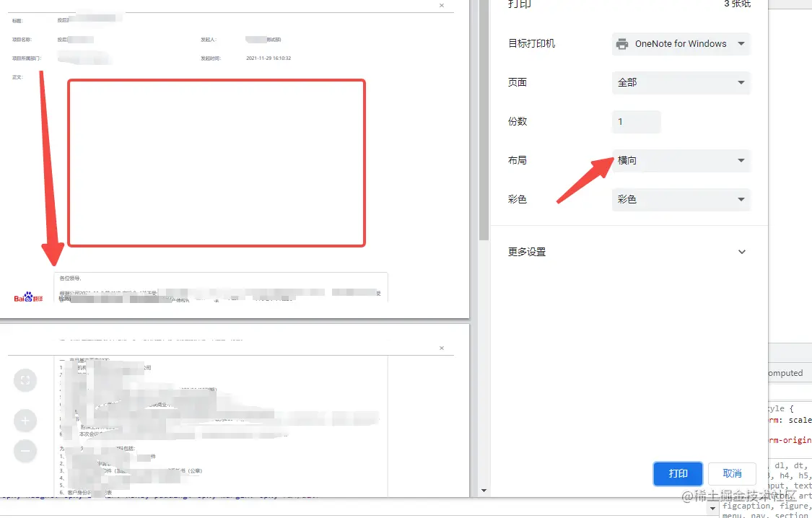Click the timestamp 2021-11-29 16:10:32

coord(269,58)
